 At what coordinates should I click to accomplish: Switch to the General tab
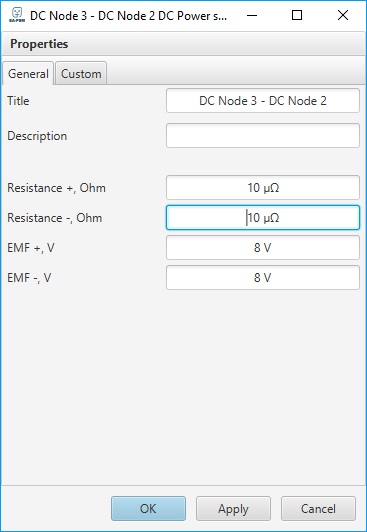28,74
